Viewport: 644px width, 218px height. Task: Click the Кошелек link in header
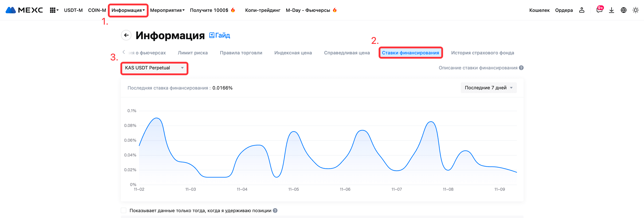tap(539, 10)
